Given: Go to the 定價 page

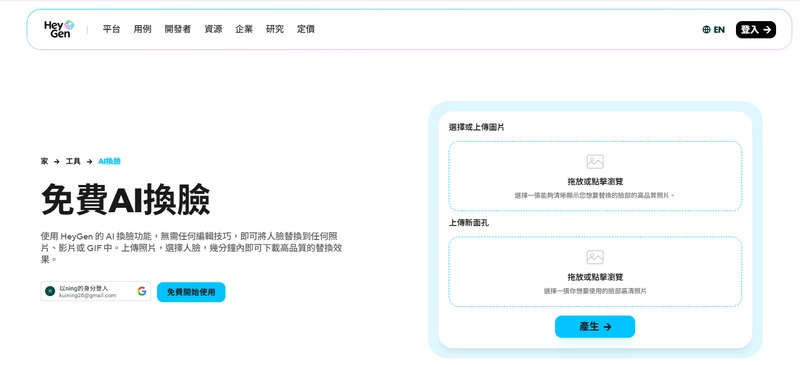Looking at the screenshot, I should 306,29.
